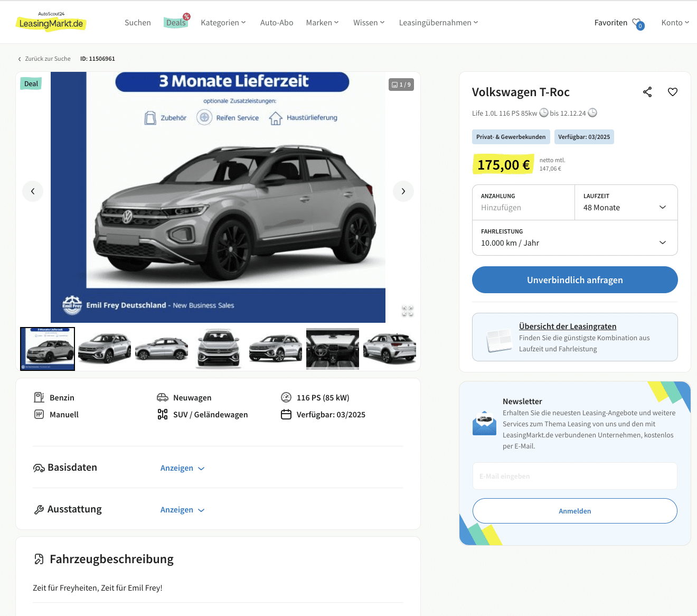The width and height of the screenshot is (697, 616).
Task: Click the 175,00 € price
Action: [503, 165]
